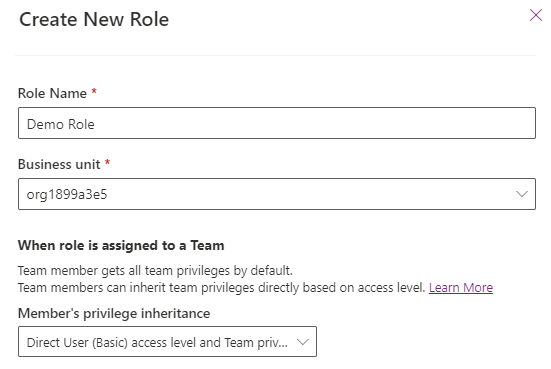Click the 'Team members can inherit' description line
This screenshot has width=551, height=369.
221,287
